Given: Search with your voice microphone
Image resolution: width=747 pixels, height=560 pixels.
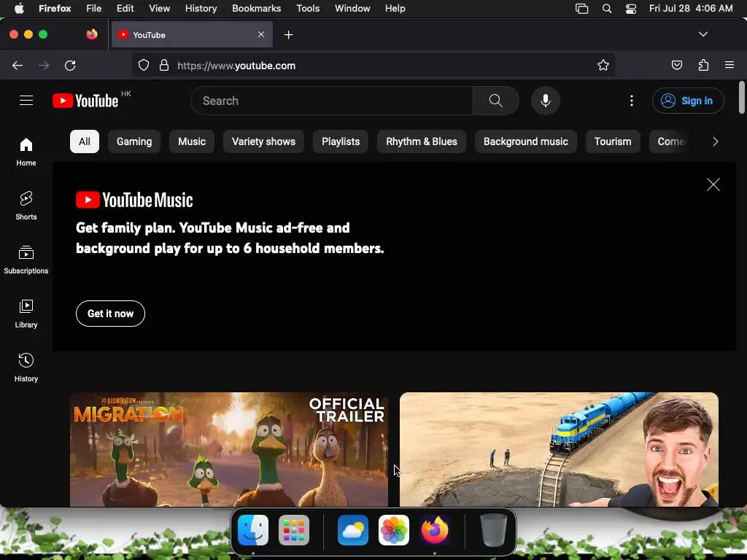Looking at the screenshot, I should tap(546, 101).
